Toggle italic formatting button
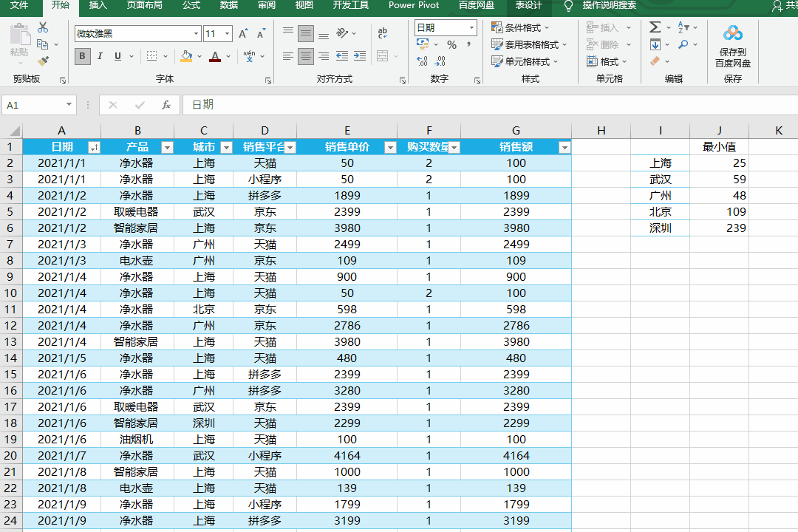The image size is (798, 532). pos(100,56)
